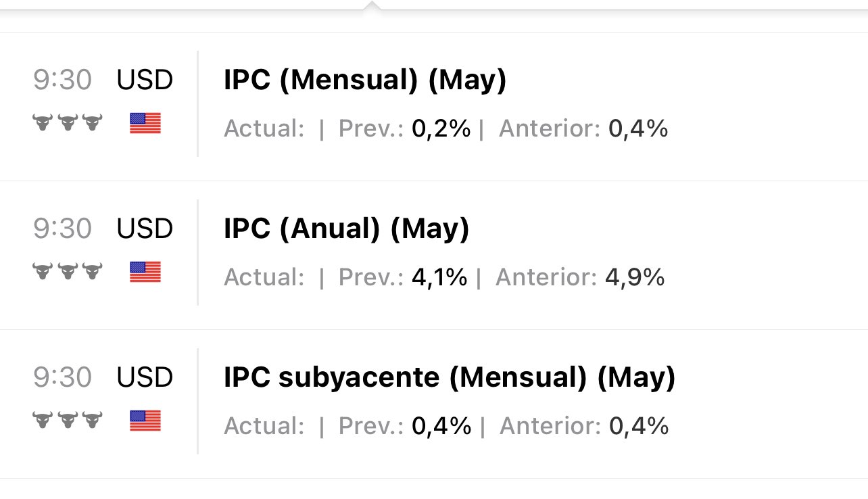Click the US flag in IPC (Anual) row
This screenshot has width=868, height=499.
coord(145,272)
